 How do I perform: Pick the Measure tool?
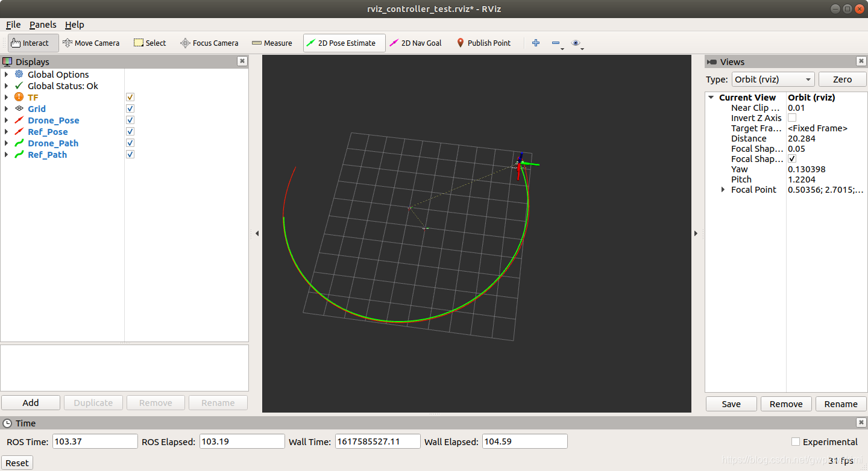pyautogui.click(x=272, y=43)
